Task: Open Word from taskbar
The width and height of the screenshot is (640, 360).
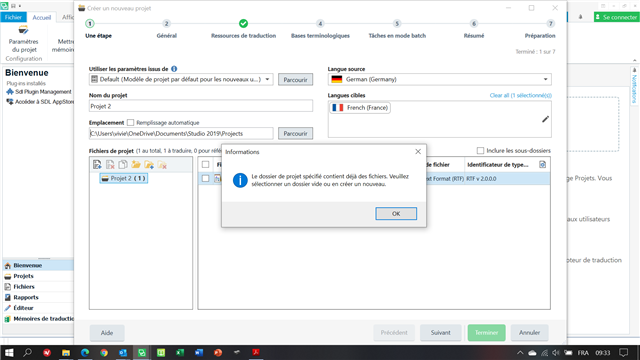Action: 199,353
